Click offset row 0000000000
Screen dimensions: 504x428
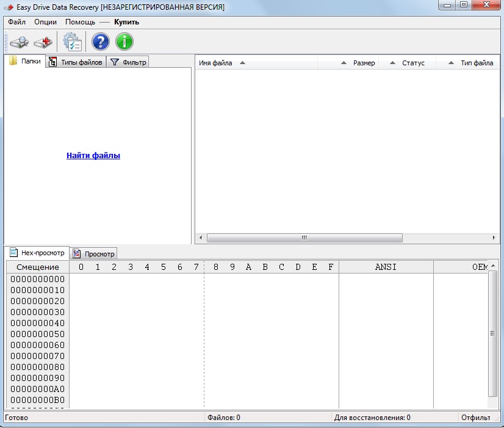38,279
